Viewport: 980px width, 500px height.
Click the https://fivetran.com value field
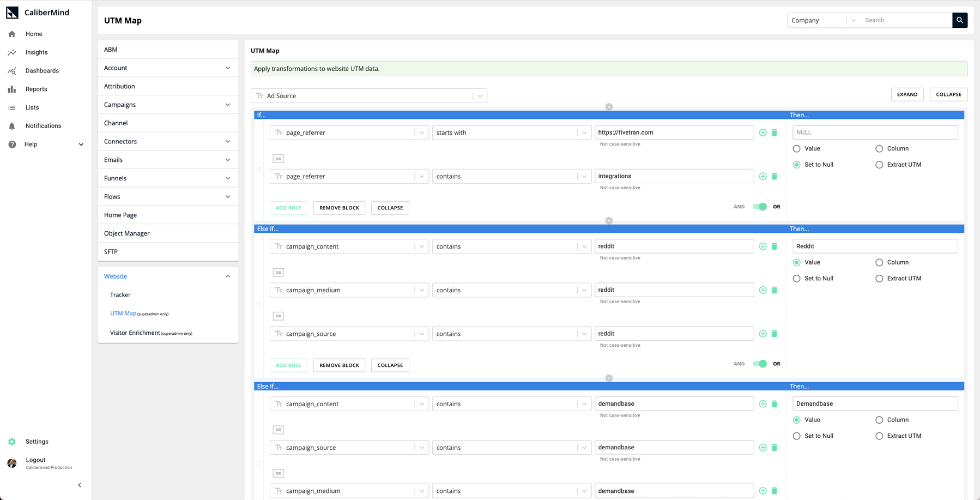coord(674,132)
